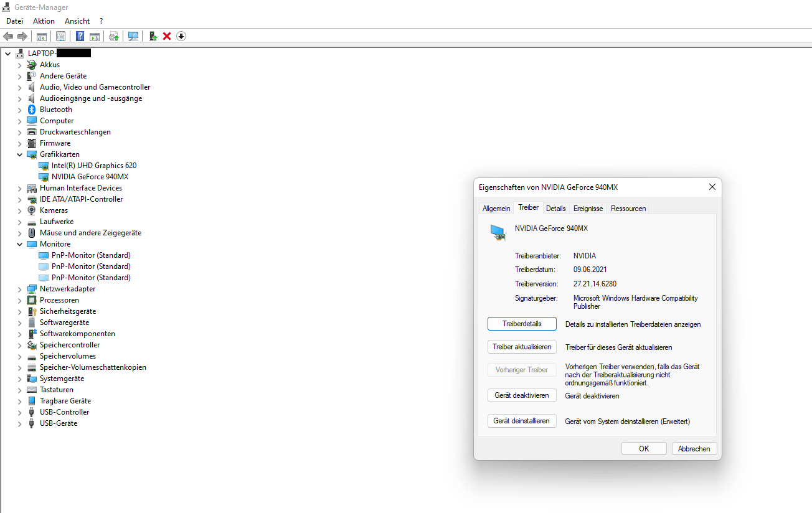Screen dimensions: 812x513
Task: Click the Bluetooth category icon
Action: click(x=32, y=110)
